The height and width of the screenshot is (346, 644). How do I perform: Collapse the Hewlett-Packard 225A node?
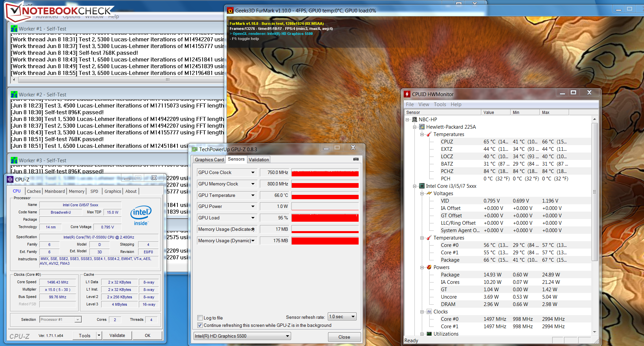click(415, 127)
